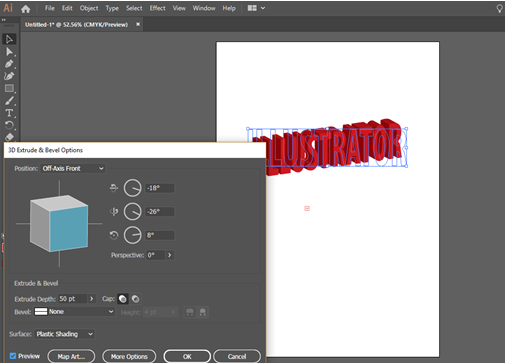This screenshot has width=505, height=363.
Task: Click the Perspective value field
Action: [156, 255]
